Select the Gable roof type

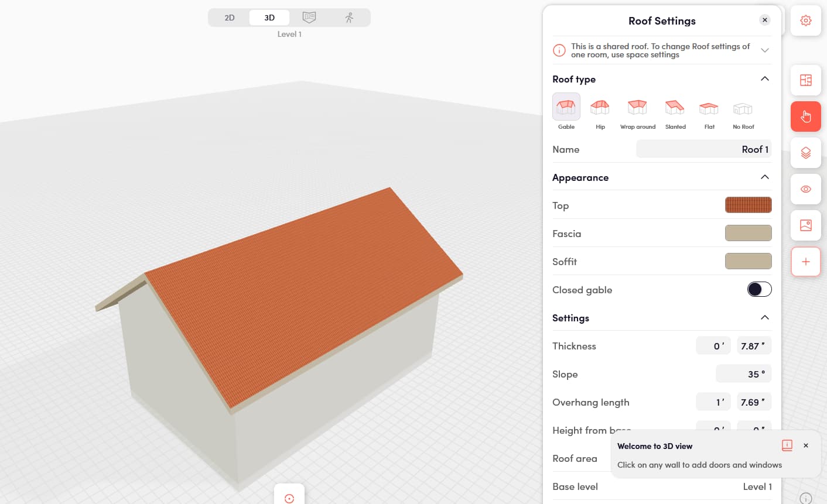(x=566, y=111)
